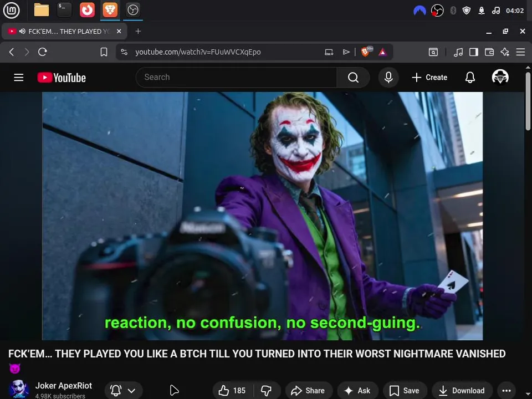532x399 pixels.
Task: Like the video with 185 likes
Action: [232, 391]
